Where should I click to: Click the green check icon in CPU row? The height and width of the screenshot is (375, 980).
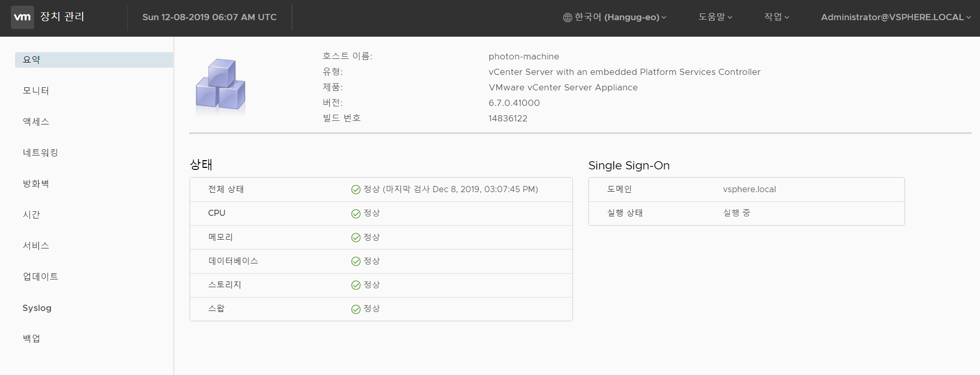[356, 214]
